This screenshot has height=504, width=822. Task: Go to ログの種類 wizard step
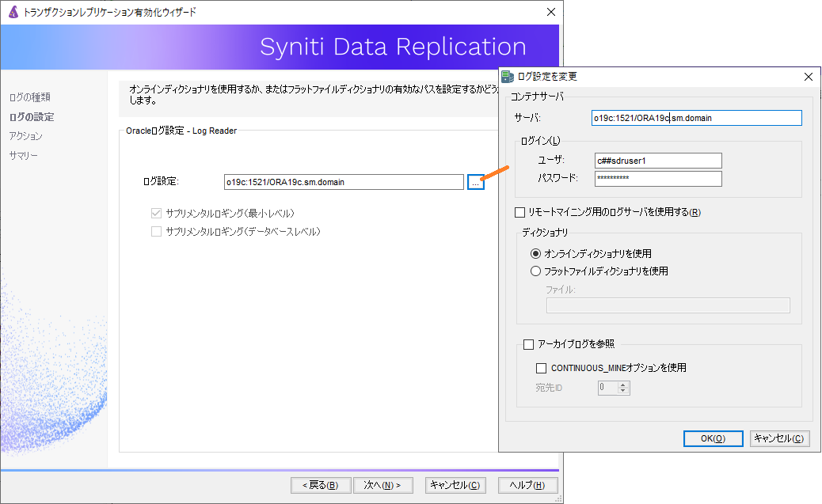tap(30, 97)
